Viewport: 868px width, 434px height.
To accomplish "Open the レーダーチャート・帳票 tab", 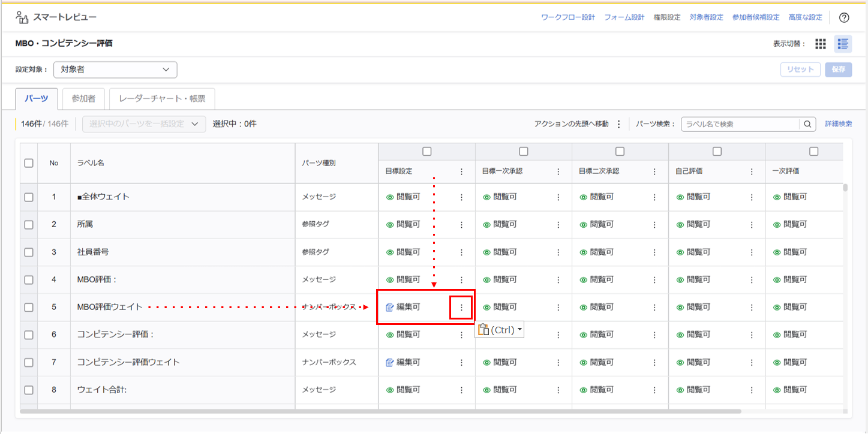I will 162,99.
